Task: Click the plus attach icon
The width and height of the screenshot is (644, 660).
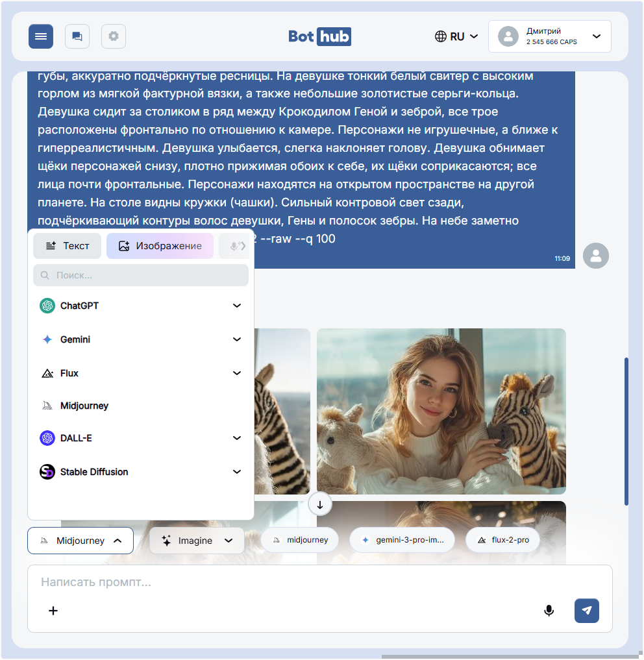Action: coord(53,611)
